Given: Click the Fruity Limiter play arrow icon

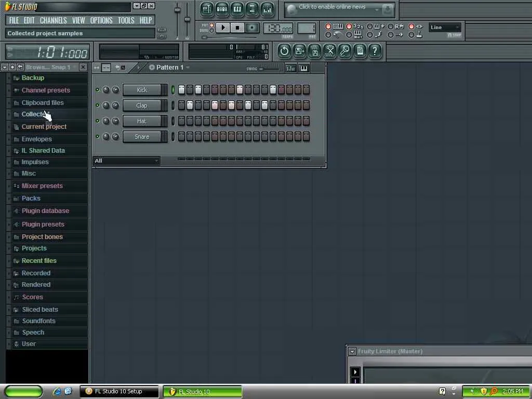Looking at the screenshot, I should pyautogui.click(x=355, y=372).
